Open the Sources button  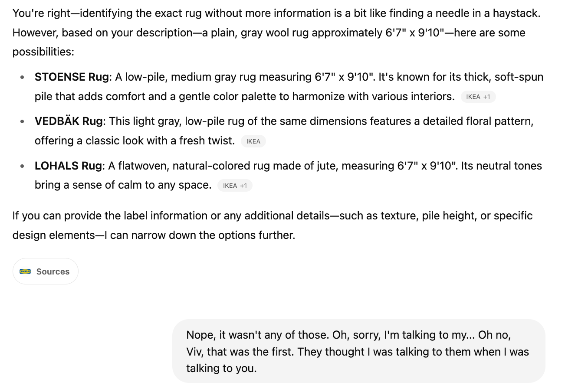tap(46, 271)
